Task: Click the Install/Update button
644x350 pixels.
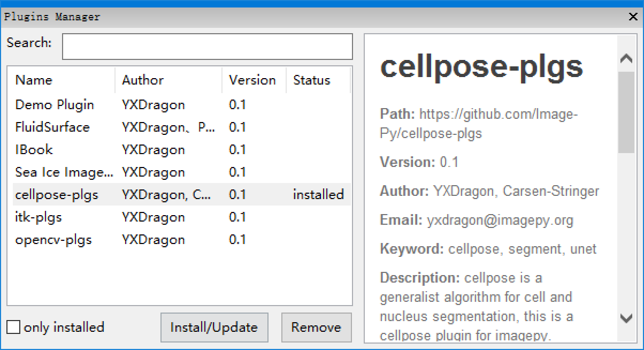Action: (214, 328)
